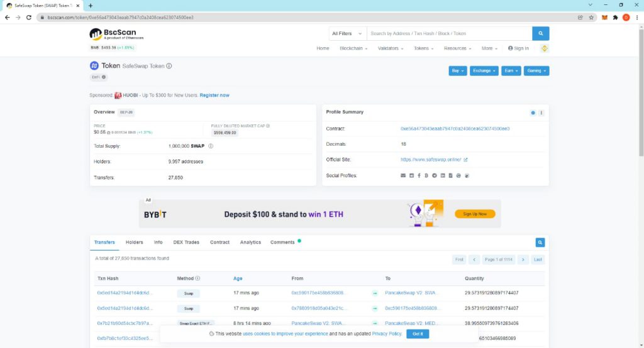Open the contract address link in Profile Summary
This screenshot has width=644, height=348.
point(455,129)
